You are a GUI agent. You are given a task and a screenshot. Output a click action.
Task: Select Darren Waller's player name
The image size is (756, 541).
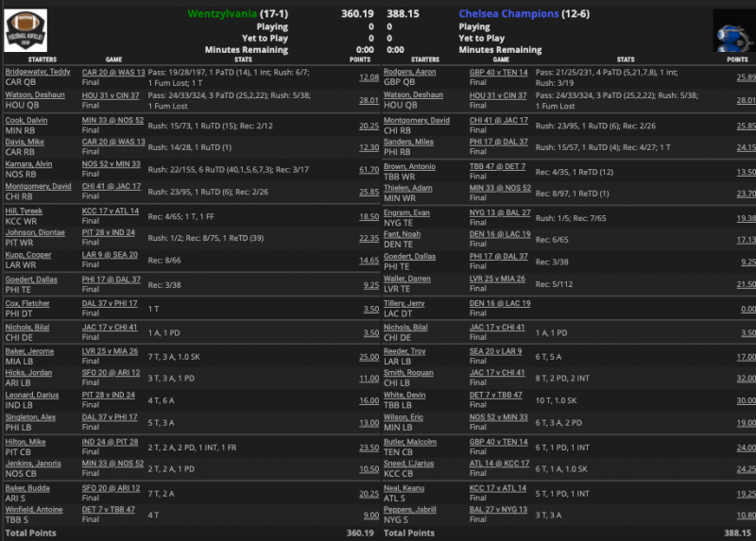pyautogui.click(x=409, y=279)
